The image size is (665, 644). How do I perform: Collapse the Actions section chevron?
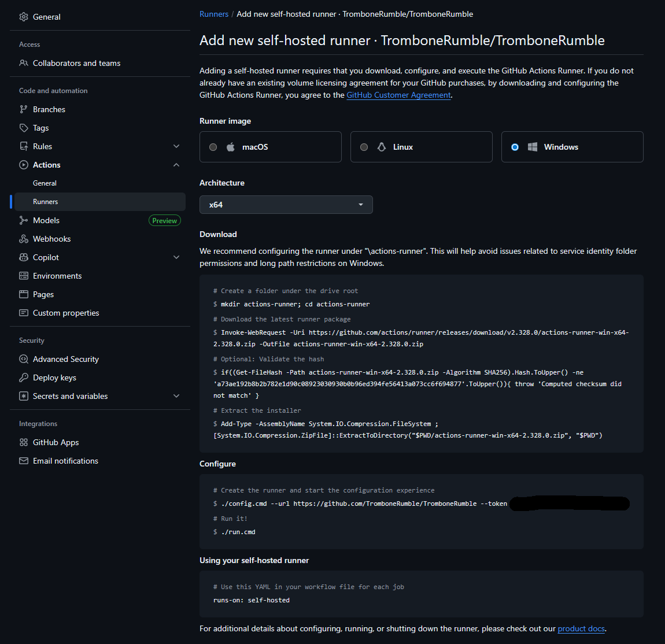[x=176, y=165]
